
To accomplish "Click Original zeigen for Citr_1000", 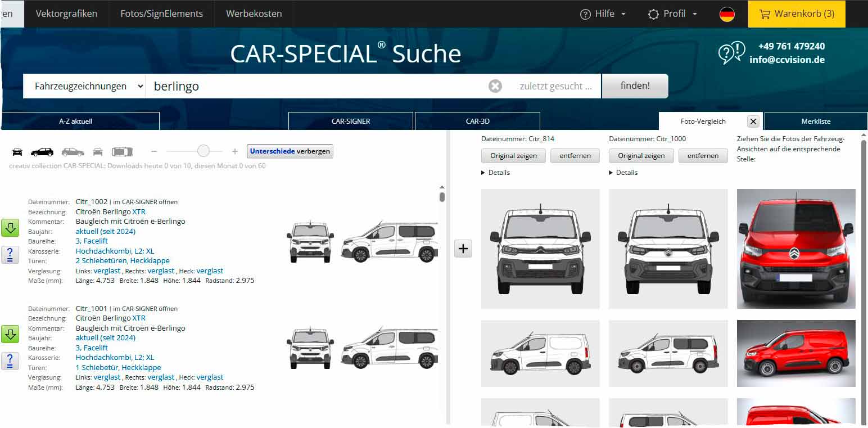I will 641,156.
